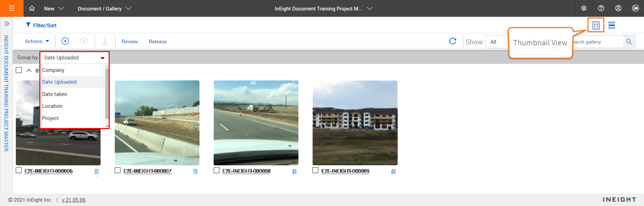Select Company in Group by list
Screen dimensions: 644x206
73,70
